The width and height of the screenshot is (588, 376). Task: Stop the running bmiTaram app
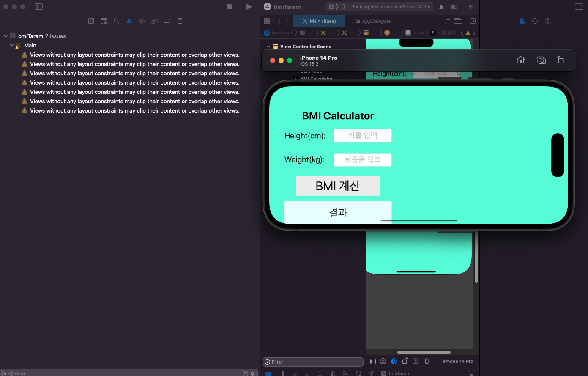(229, 7)
